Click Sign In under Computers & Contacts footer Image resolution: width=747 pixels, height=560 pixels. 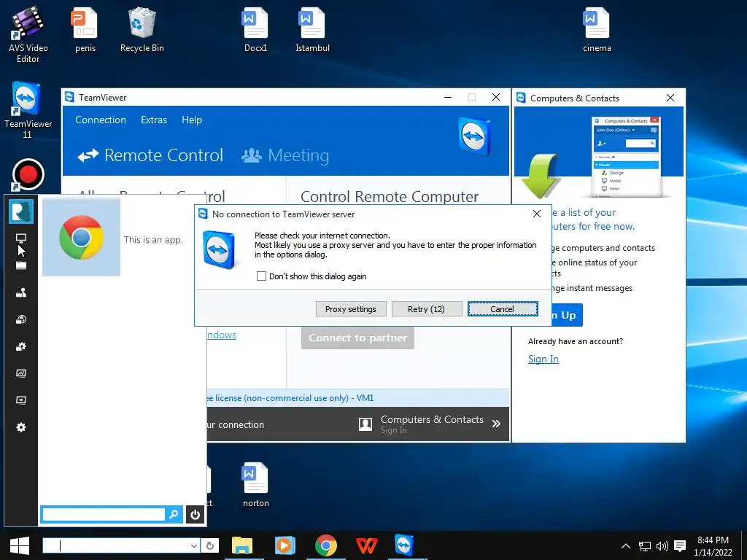(393, 430)
